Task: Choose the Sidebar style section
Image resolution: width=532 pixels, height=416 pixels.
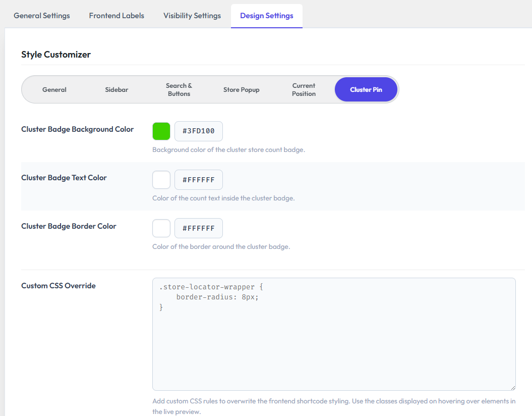Action: (x=116, y=90)
